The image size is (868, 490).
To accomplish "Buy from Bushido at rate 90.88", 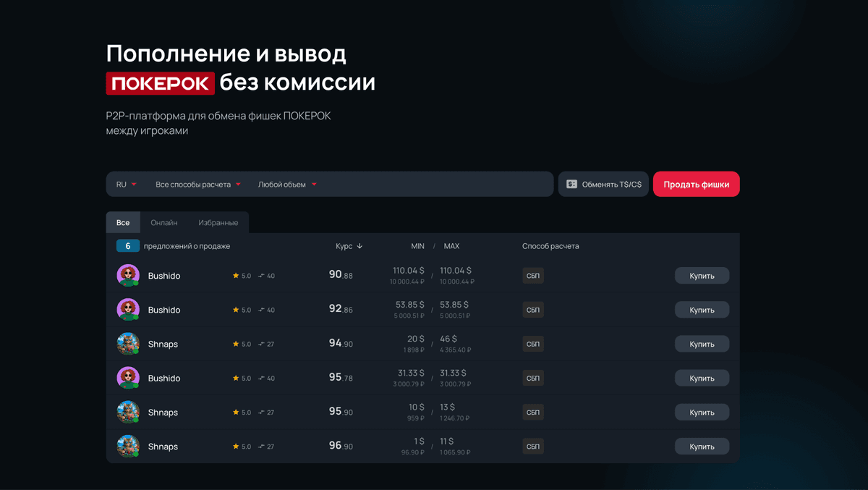I will (x=702, y=276).
